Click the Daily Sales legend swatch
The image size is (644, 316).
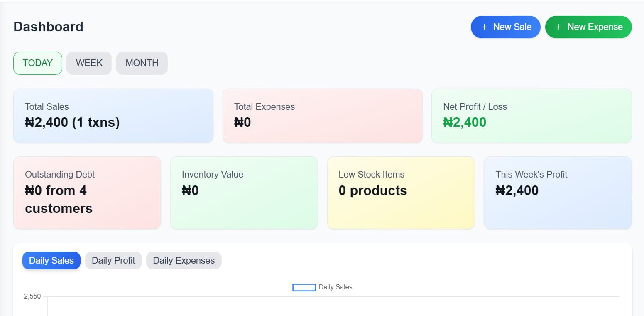point(304,287)
